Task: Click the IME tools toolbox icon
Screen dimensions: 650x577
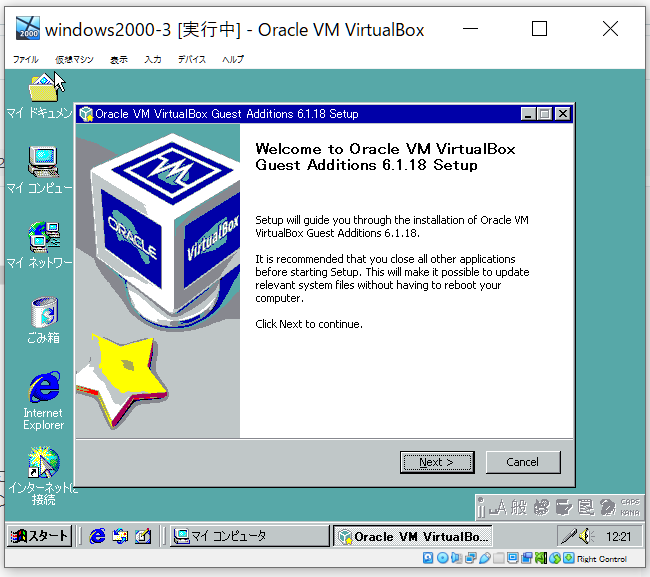Action: click(x=564, y=507)
